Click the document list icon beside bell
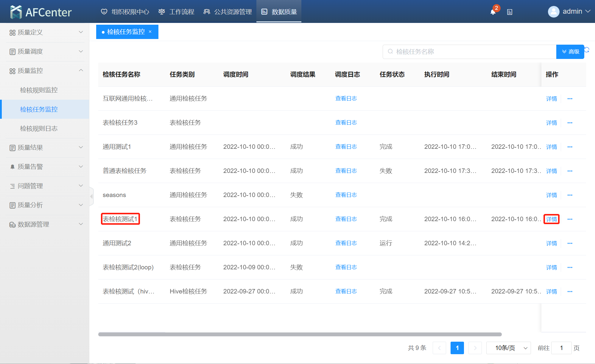The width and height of the screenshot is (595, 364). point(510,12)
